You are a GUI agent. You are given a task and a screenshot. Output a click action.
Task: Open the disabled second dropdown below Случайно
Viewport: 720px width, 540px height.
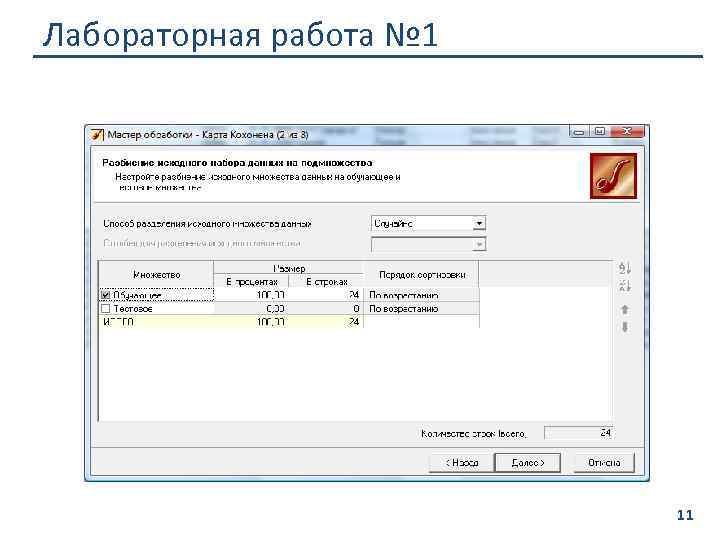[x=479, y=244]
